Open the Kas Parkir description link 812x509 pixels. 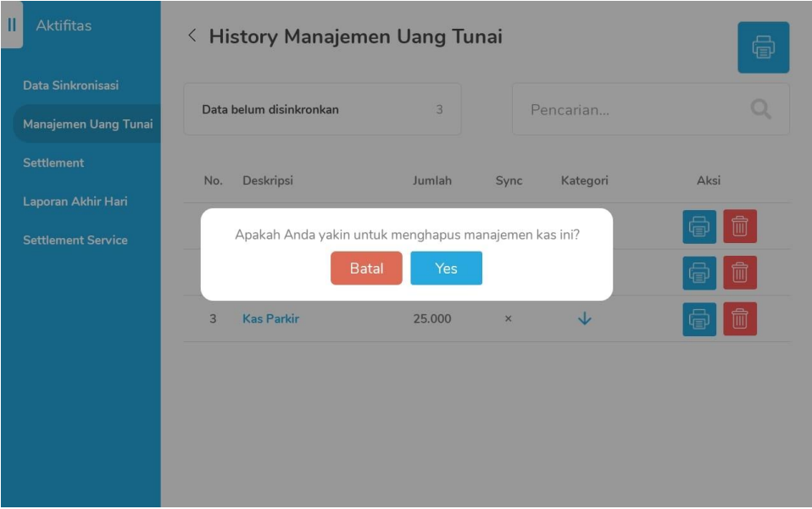(x=270, y=319)
